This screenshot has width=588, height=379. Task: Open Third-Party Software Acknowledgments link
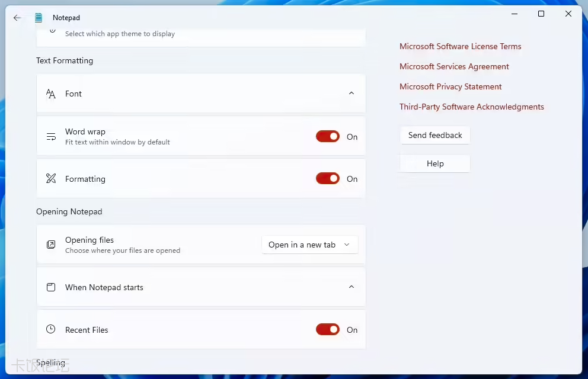[471, 107]
